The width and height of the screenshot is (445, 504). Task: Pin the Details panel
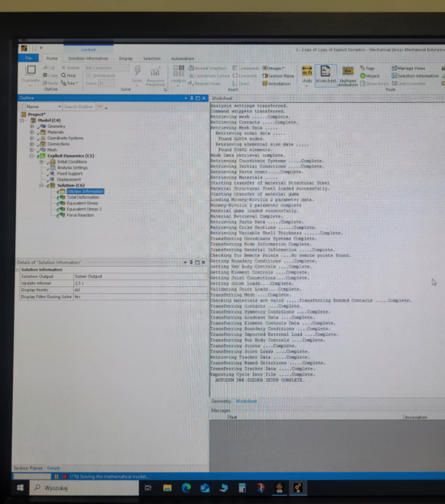pyautogui.click(x=191, y=262)
